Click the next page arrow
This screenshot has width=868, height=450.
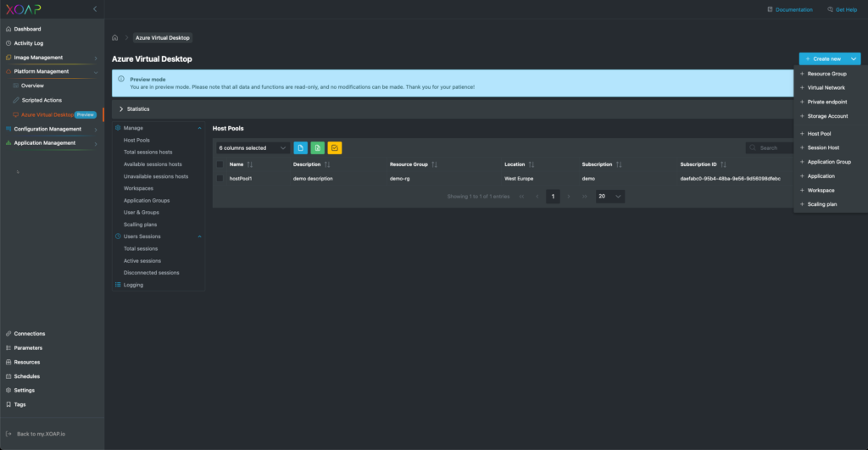point(569,197)
